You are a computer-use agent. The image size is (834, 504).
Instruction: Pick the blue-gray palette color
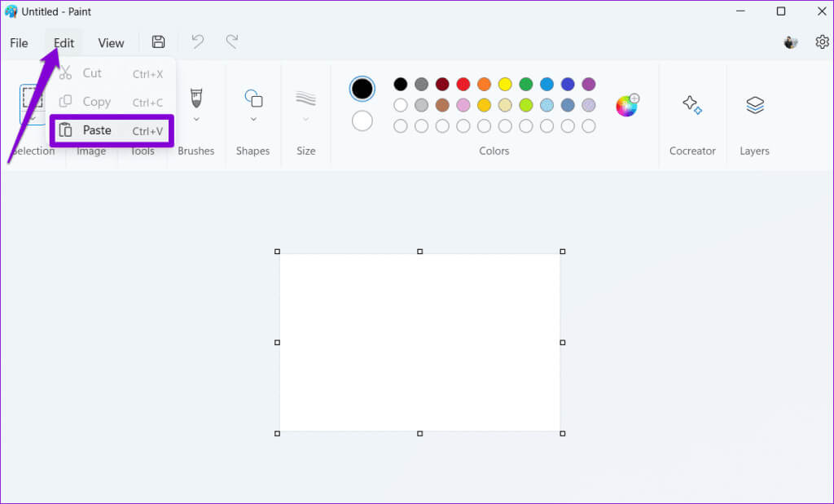click(568, 105)
